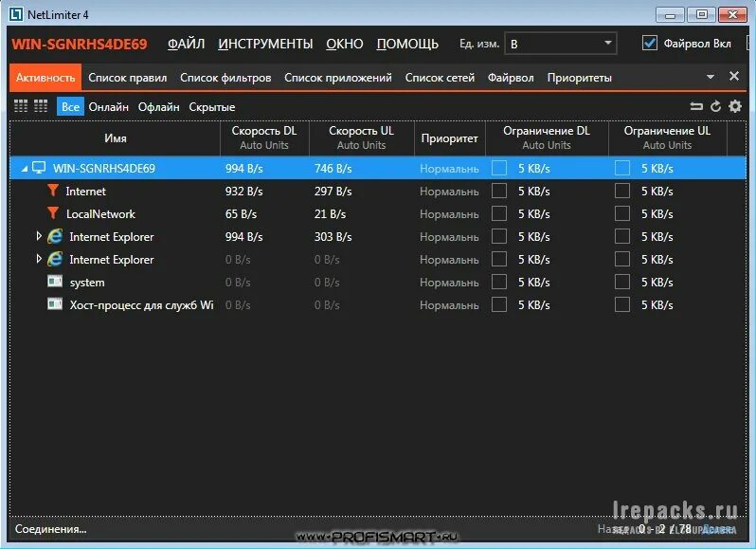The image size is (756, 549).
Task: Enable DL limit for Internet Explorer 994 B/s
Action: point(499,236)
